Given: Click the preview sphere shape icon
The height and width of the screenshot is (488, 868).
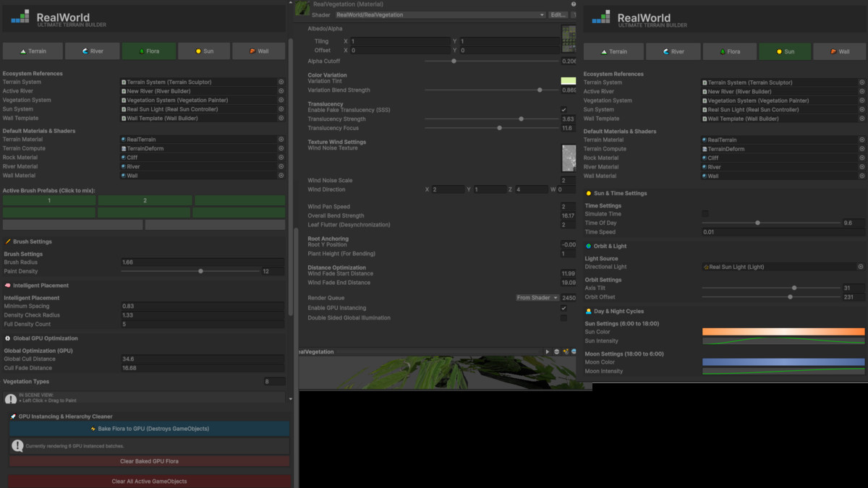Looking at the screenshot, I should click(x=557, y=351).
